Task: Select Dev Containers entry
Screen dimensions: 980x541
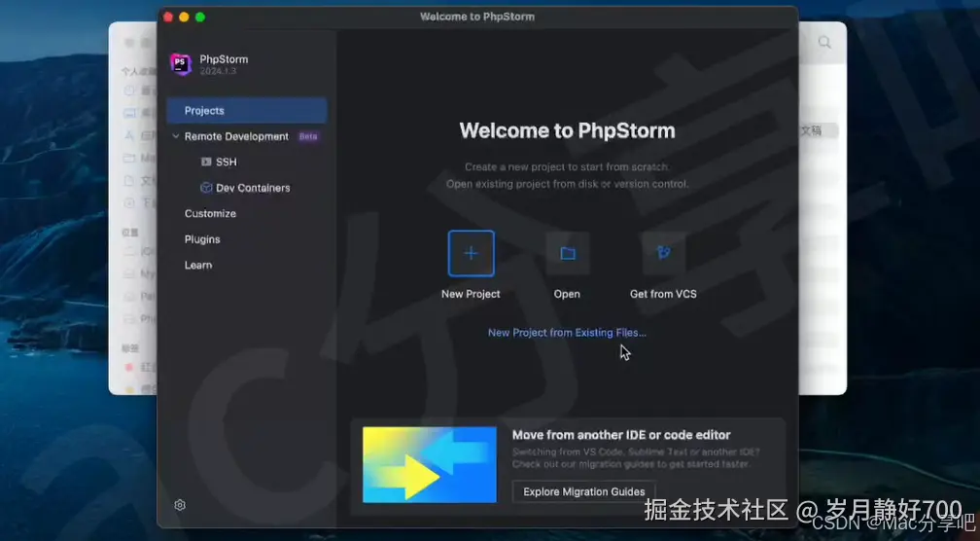Action: tap(253, 188)
